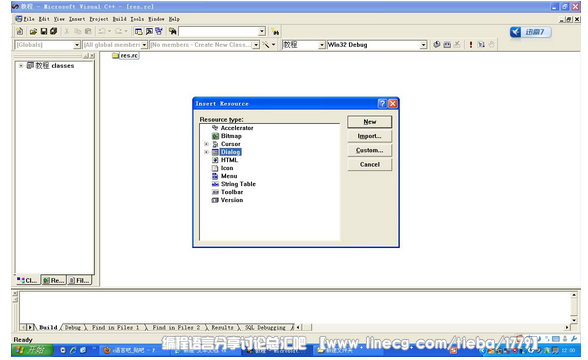This screenshot has height=360, width=588.
Task: Select the Menu resource type
Action: point(229,176)
